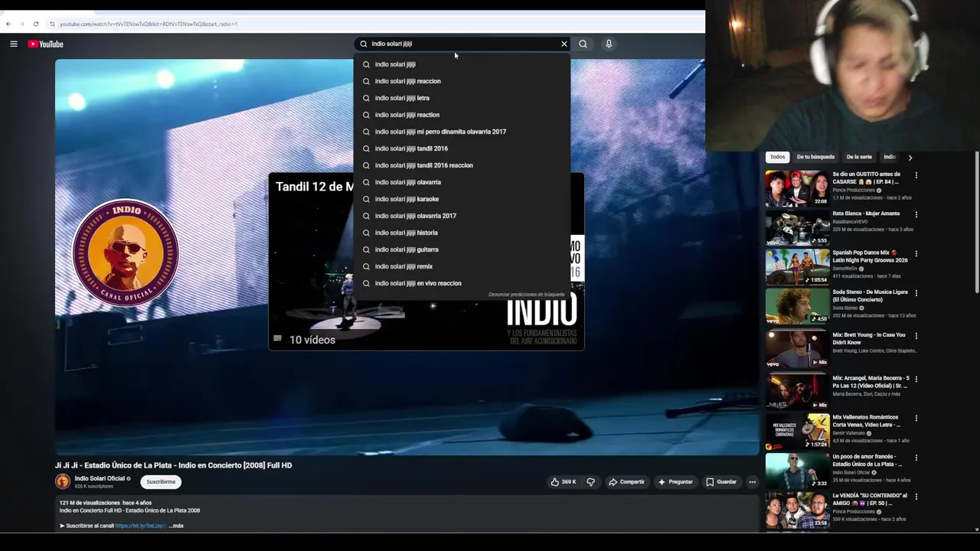The width and height of the screenshot is (980, 551).
Task: Choose suggestion 'indio solari jijiji letra'
Action: click(x=462, y=98)
